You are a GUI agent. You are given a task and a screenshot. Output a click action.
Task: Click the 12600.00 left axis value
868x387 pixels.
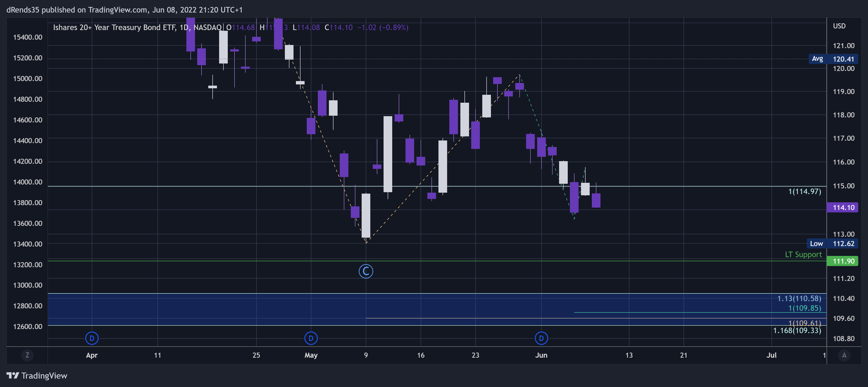click(28, 326)
